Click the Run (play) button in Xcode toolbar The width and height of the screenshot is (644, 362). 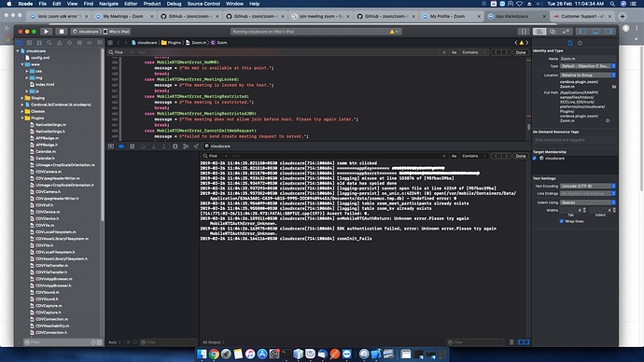click(47, 31)
